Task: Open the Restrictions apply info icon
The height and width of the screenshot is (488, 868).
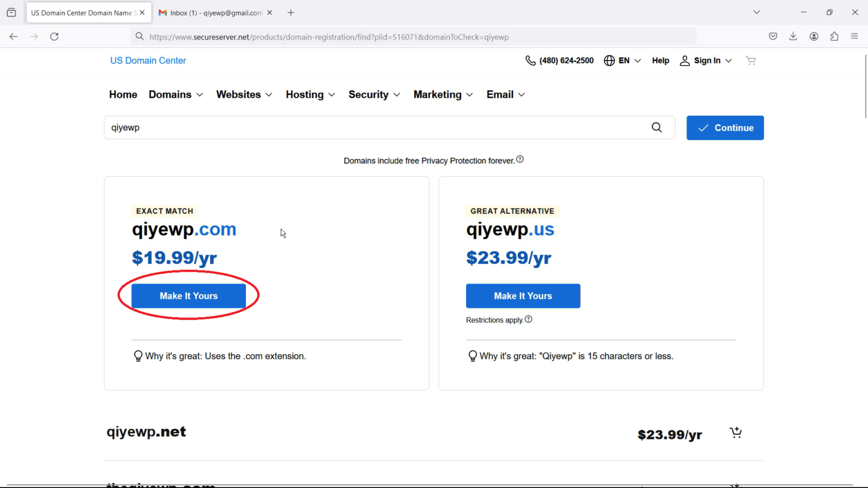Action: [528, 319]
